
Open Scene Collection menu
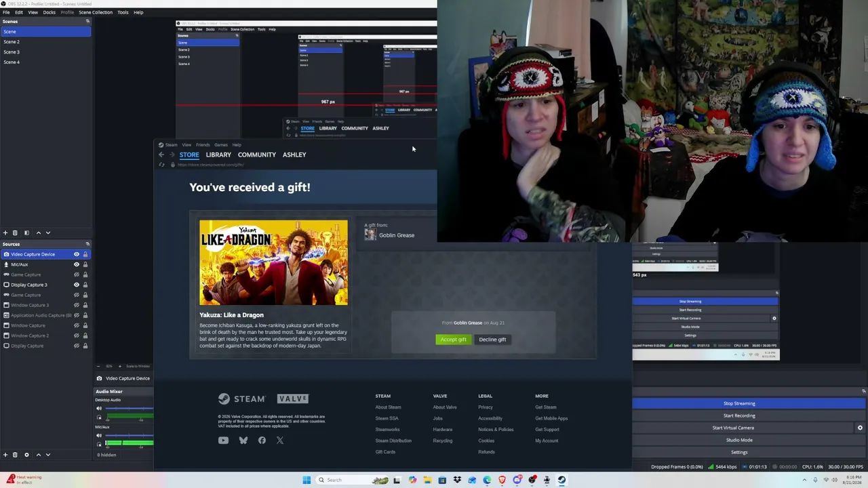tap(96, 12)
